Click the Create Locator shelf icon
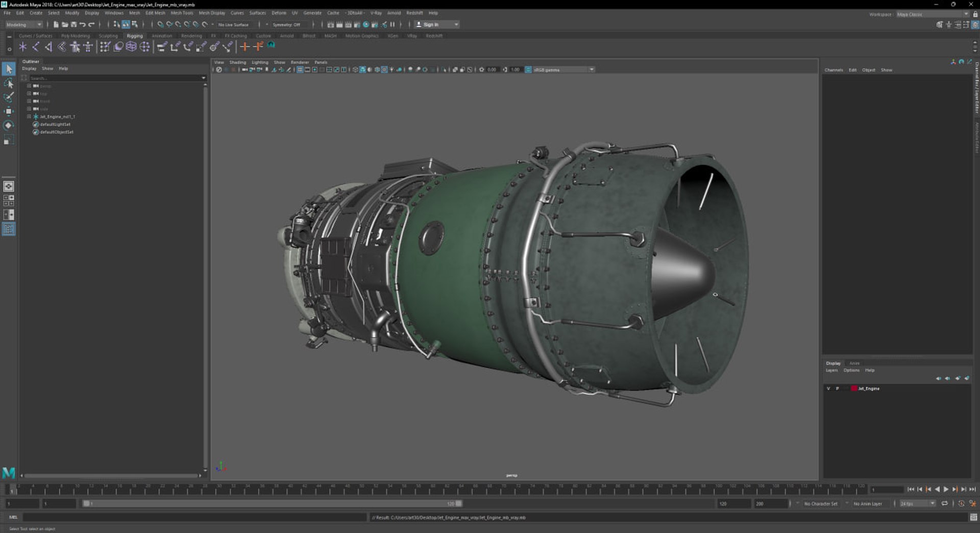This screenshot has height=533, width=980. click(x=23, y=47)
